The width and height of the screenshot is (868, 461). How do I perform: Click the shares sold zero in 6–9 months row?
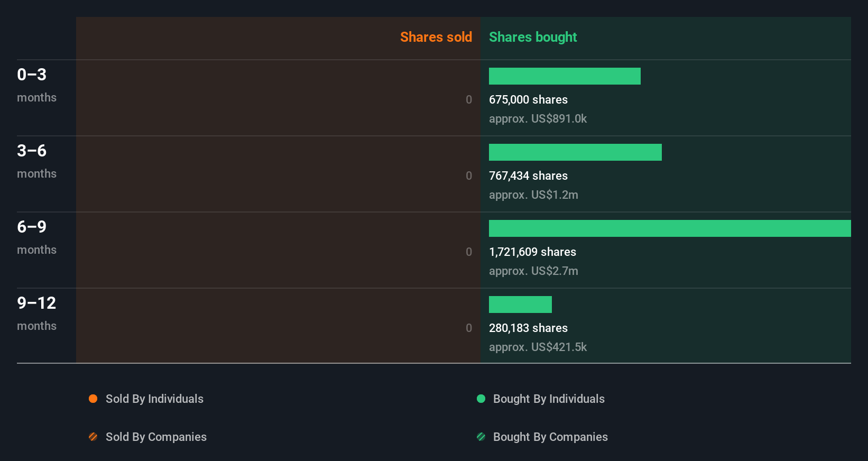click(x=469, y=252)
